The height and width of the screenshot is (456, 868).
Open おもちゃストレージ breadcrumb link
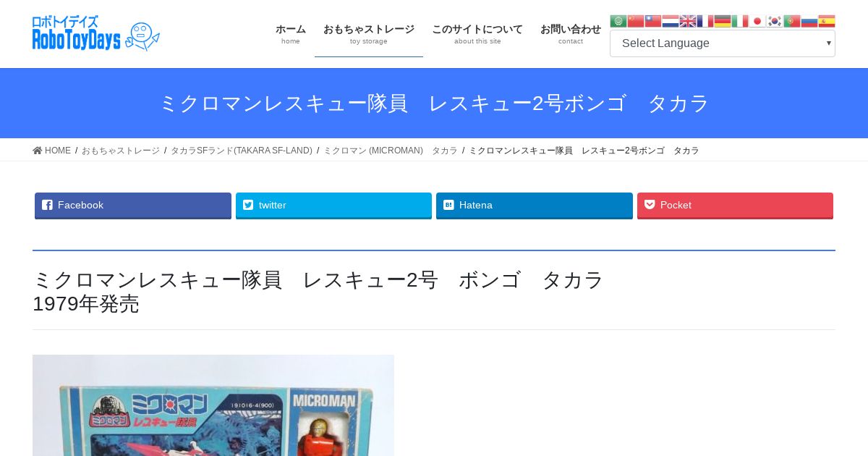(x=121, y=151)
